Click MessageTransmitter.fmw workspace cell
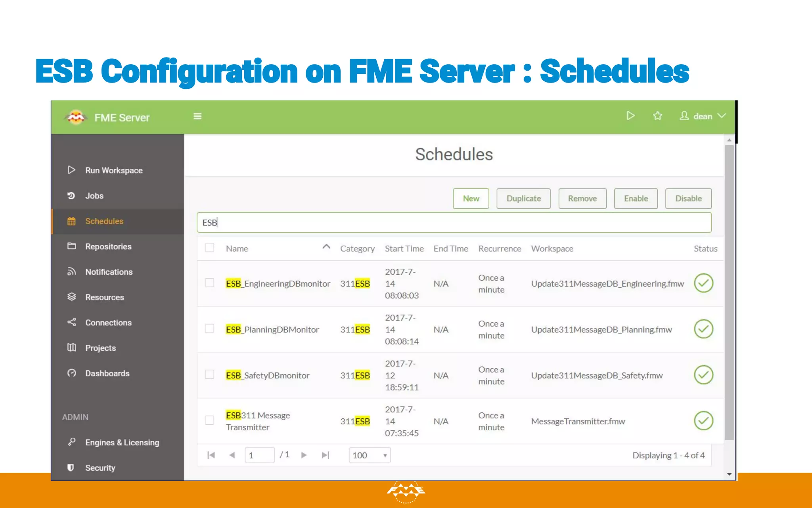This screenshot has width=812, height=508. click(x=578, y=421)
